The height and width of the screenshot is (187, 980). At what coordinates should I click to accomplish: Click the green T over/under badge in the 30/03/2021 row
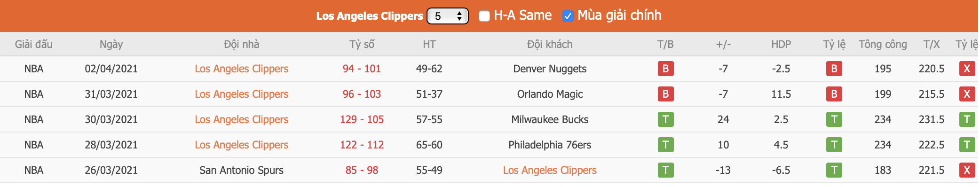click(x=967, y=119)
